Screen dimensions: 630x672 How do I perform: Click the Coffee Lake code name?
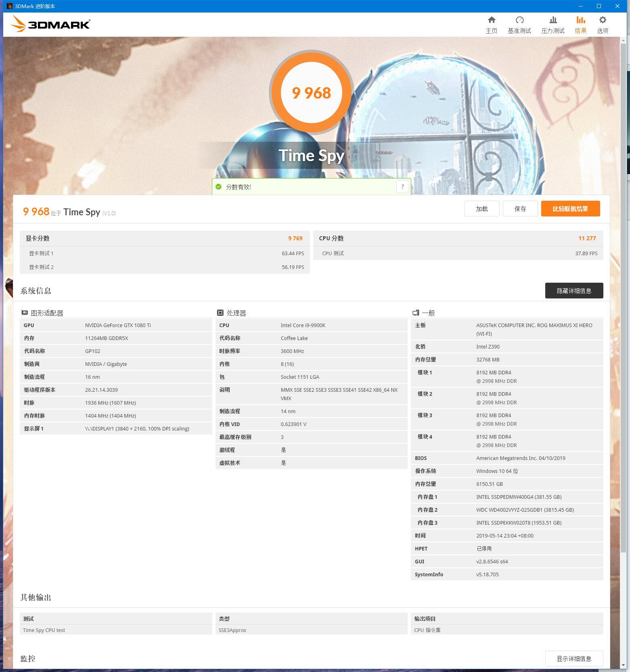point(294,338)
